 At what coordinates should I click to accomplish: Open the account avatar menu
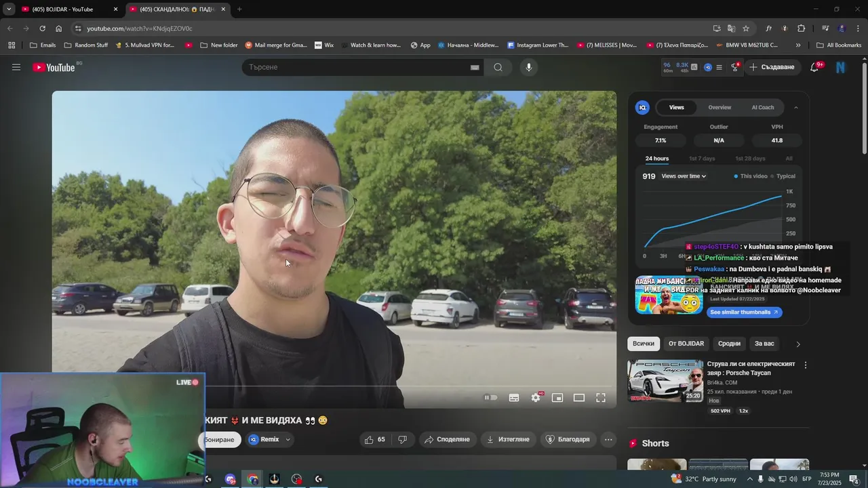(x=841, y=67)
